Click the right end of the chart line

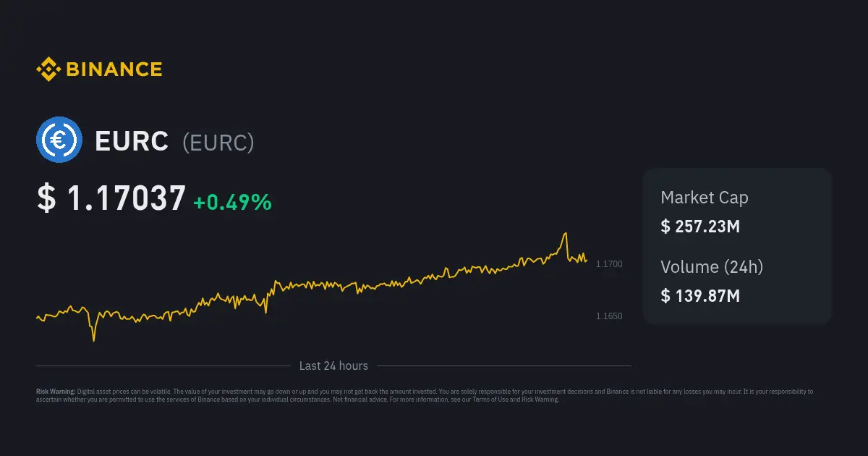(586, 261)
